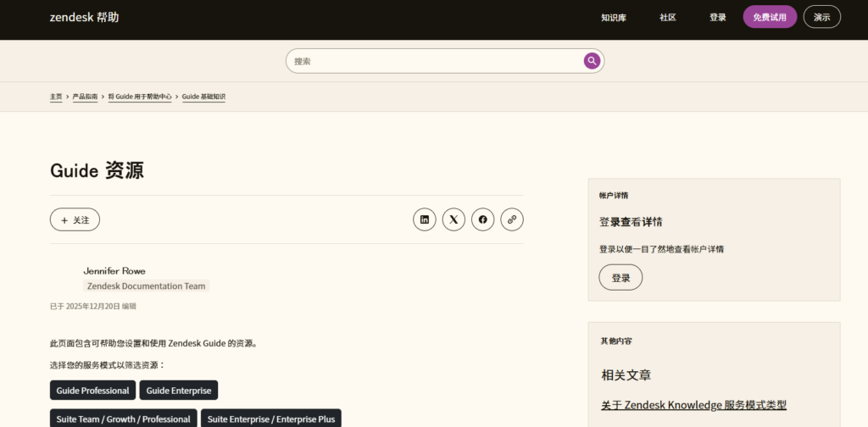This screenshot has width=868, height=427.
Task: Share article on X
Action: click(x=453, y=219)
